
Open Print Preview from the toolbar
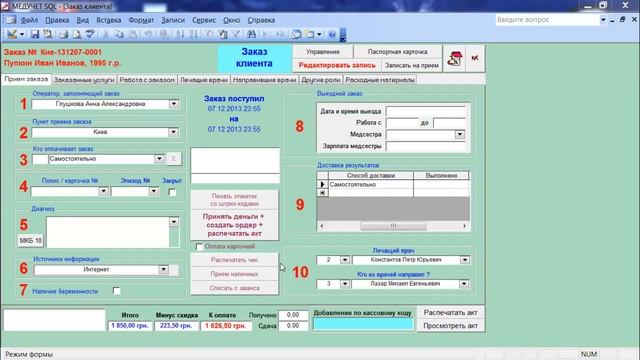click(76, 34)
